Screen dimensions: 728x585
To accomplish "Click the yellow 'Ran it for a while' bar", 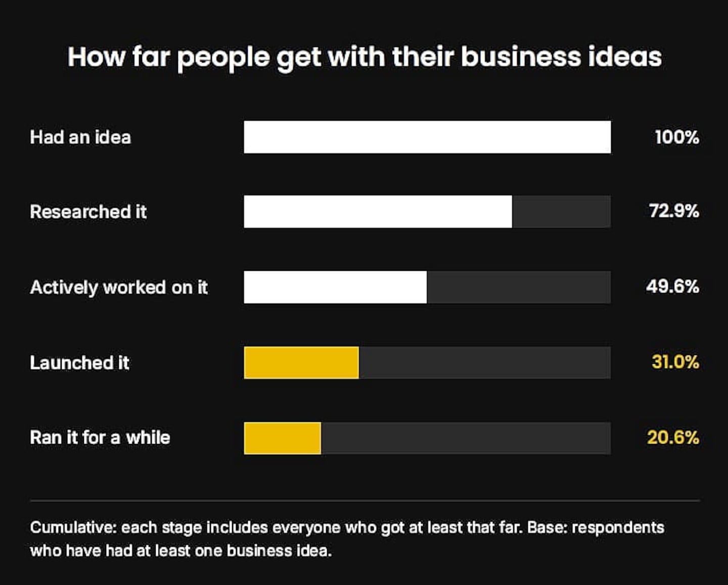I will tap(283, 438).
